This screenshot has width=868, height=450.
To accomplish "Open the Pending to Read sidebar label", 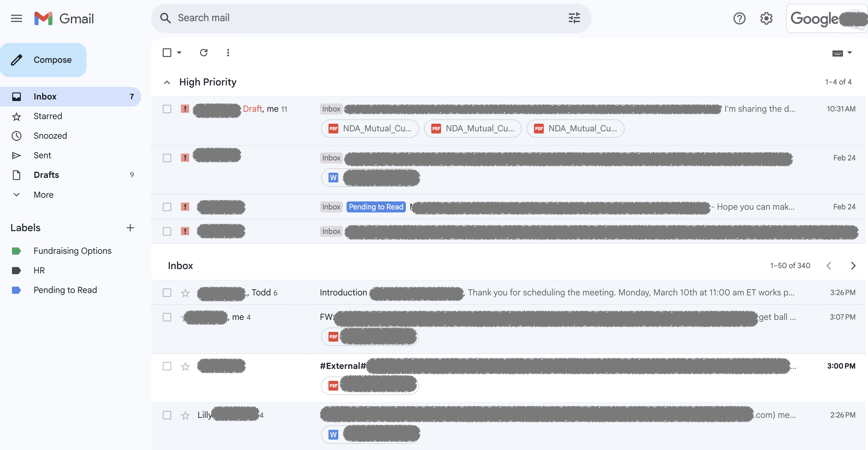I will pos(65,290).
